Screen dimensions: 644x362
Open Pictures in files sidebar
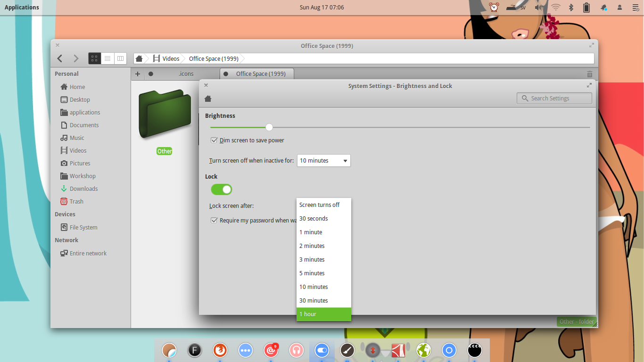[x=80, y=163]
